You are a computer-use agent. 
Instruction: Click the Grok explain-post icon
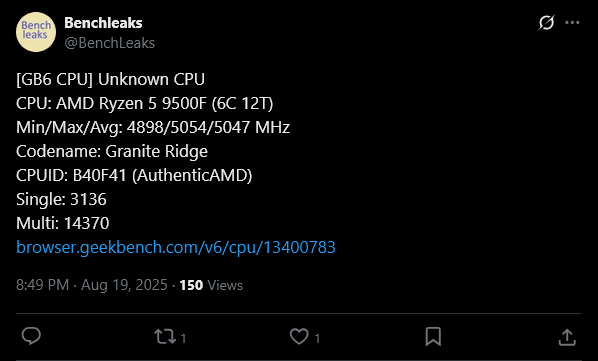[546, 22]
